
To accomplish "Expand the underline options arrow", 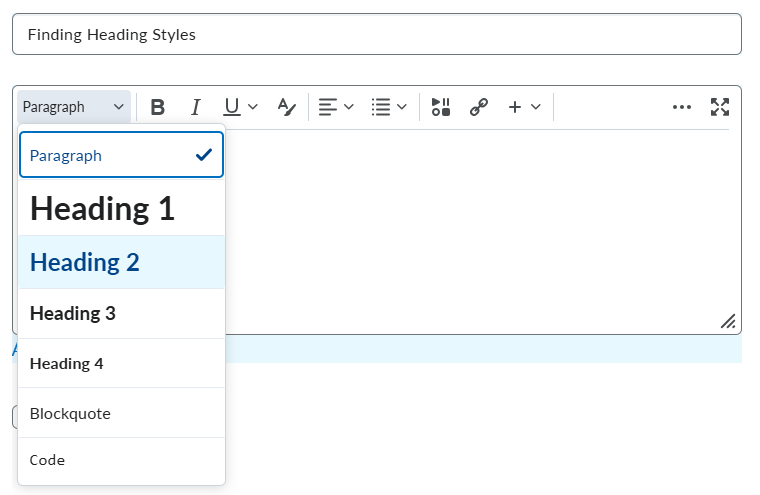I will pyautogui.click(x=253, y=107).
